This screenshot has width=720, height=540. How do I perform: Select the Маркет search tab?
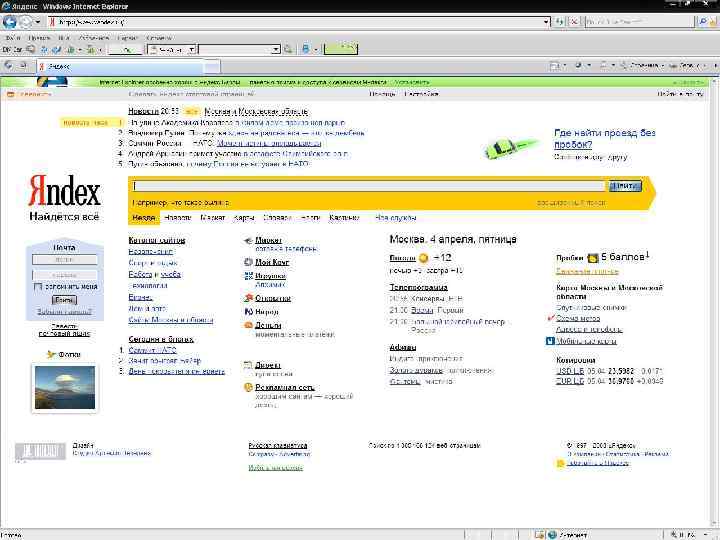213,218
